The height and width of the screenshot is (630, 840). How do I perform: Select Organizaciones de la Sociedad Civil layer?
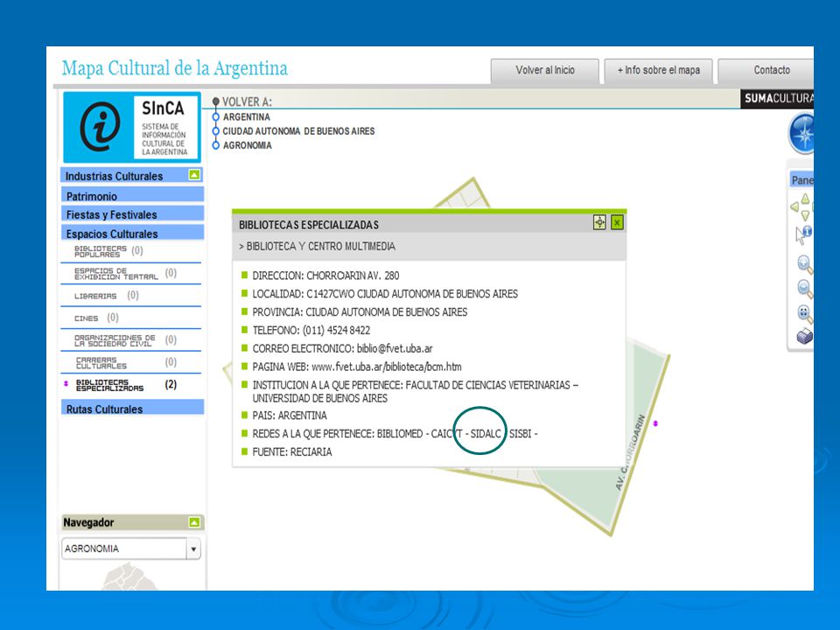coord(115,340)
